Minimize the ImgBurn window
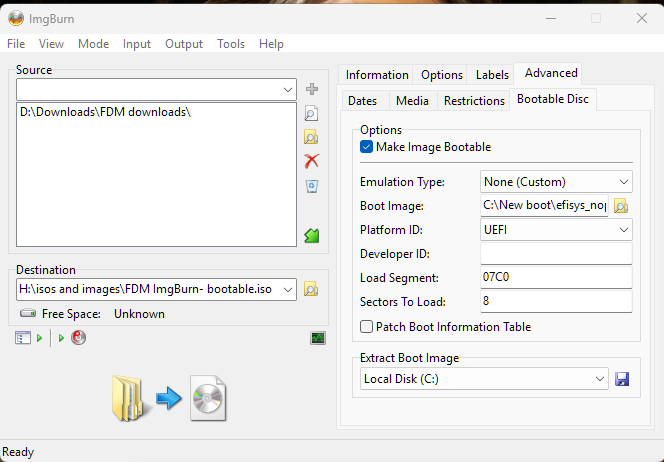The height and width of the screenshot is (462, 664). click(x=551, y=19)
